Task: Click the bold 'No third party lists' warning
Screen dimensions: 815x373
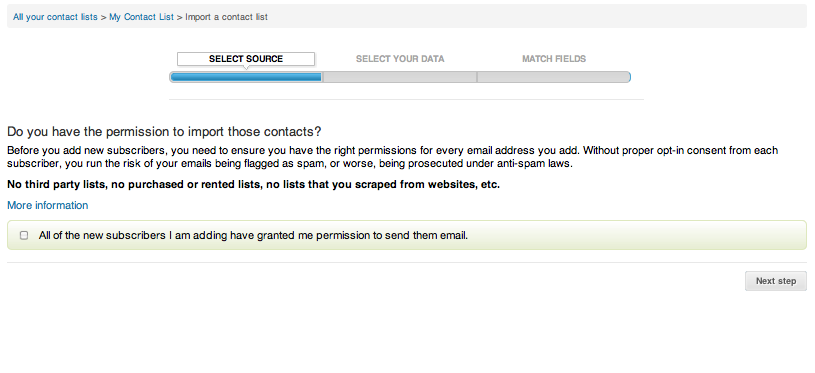Action: coord(253,184)
